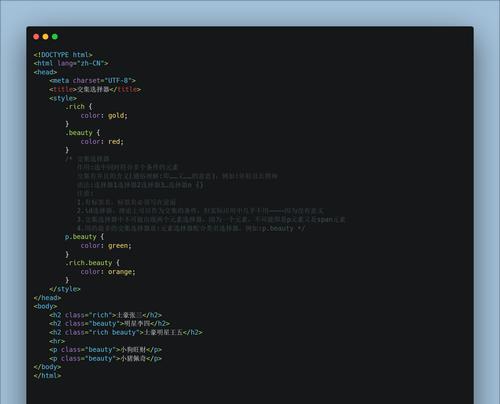The width and height of the screenshot is (500, 404).
Task: Click the closing '</html>' tag
Action: (47, 376)
